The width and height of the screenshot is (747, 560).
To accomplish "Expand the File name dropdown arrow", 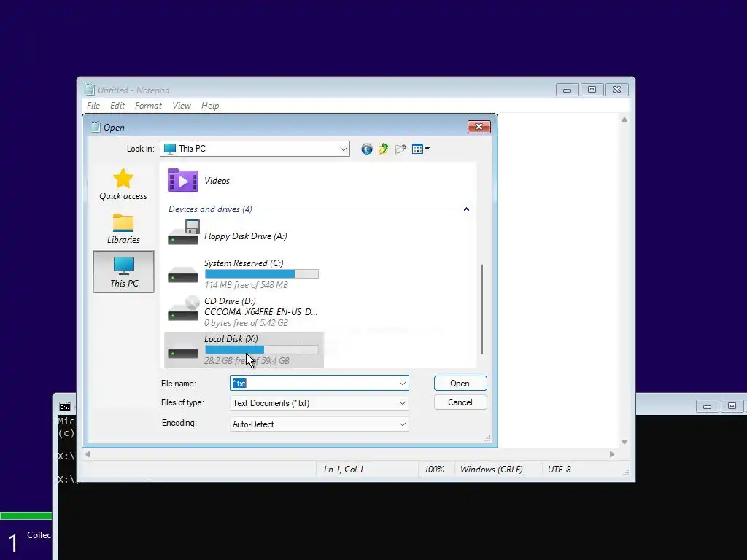I will [x=403, y=384].
